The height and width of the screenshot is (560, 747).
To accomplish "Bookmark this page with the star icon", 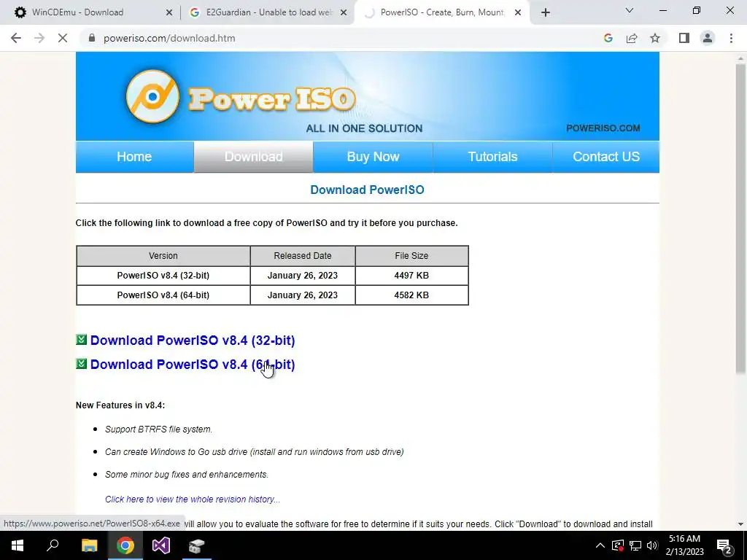I will (x=655, y=38).
